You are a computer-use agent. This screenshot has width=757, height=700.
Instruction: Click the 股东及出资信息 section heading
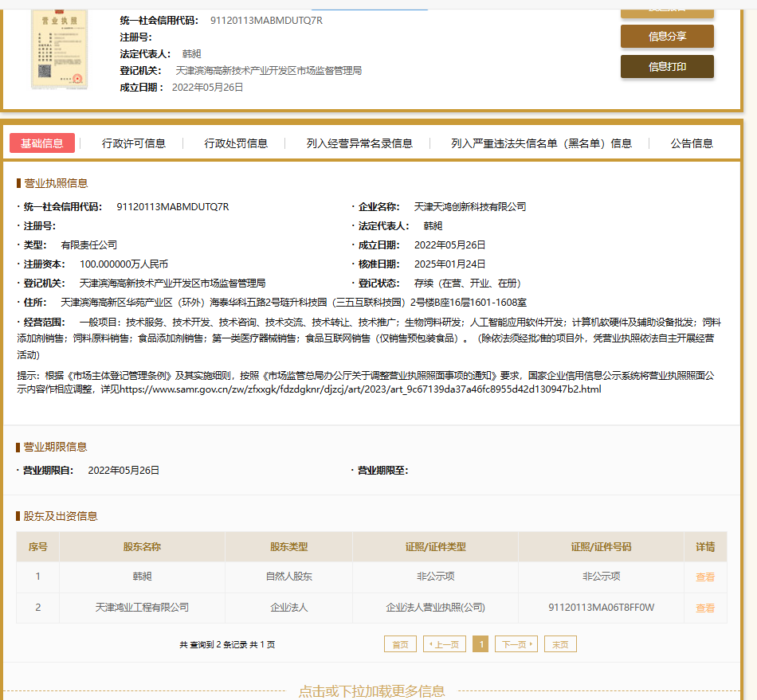61,516
